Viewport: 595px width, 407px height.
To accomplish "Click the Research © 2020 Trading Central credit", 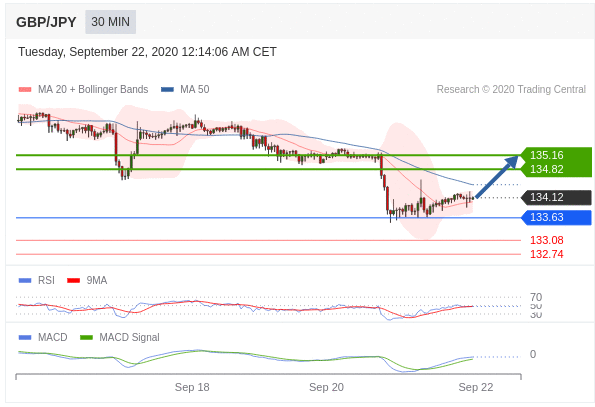I will tap(511, 90).
